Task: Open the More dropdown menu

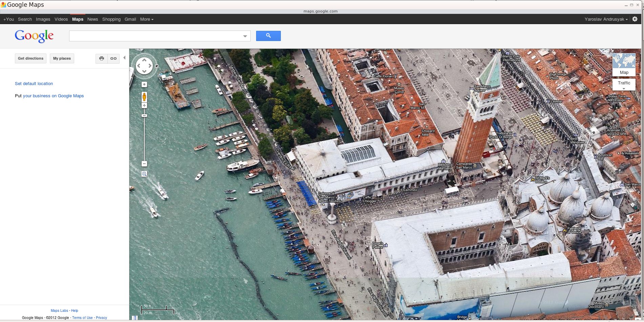Action: tap(147, 19)
